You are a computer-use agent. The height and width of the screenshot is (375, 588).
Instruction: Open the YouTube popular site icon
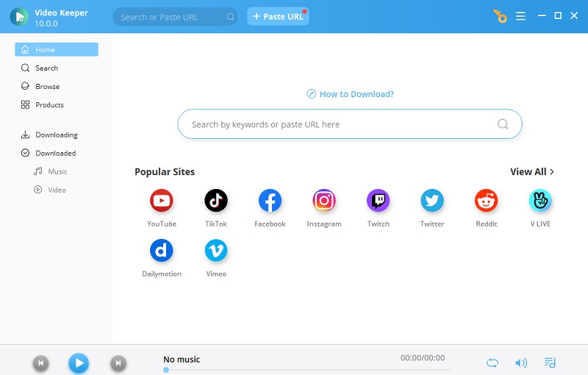(161, 200)
